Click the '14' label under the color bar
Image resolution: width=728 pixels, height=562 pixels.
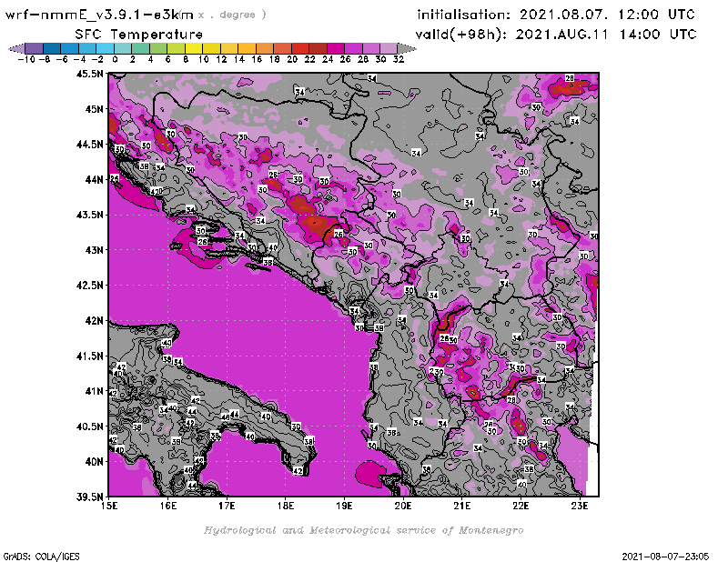[x=238, y=59]
